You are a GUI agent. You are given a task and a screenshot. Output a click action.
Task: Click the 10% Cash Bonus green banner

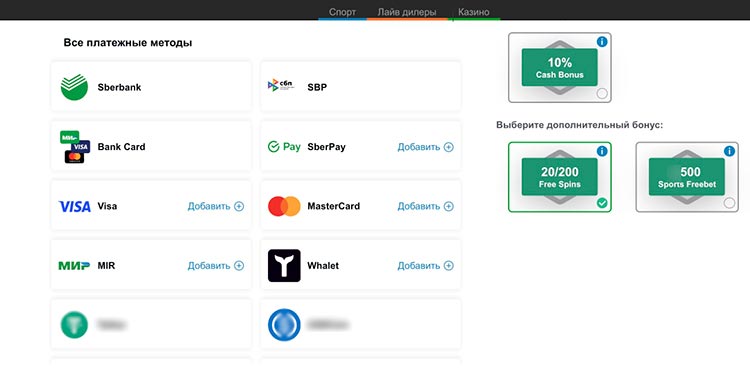[x=560, y=67]
